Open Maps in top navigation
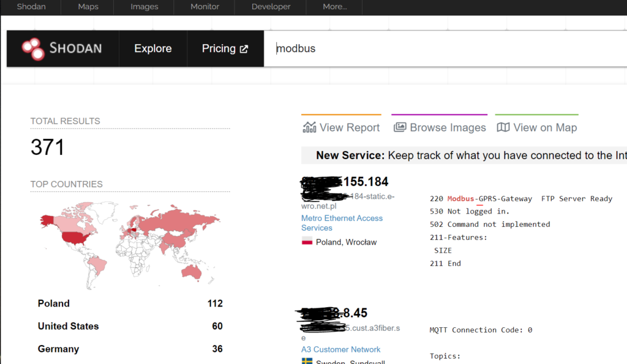Image resolution: width=627 pixels, height=364 pixels. tap(88, 7)
